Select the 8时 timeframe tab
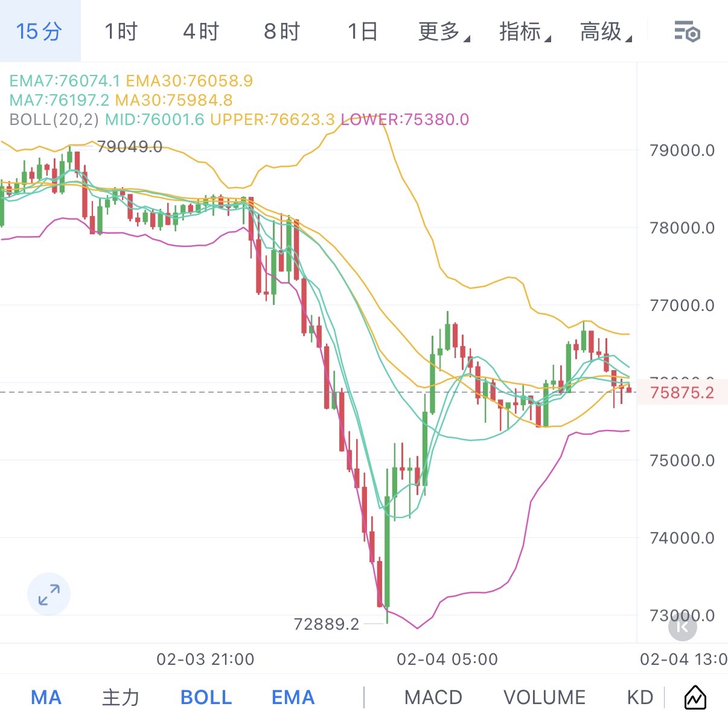Image resolution: width=728 pixels, height=721 pixels. 282,31
